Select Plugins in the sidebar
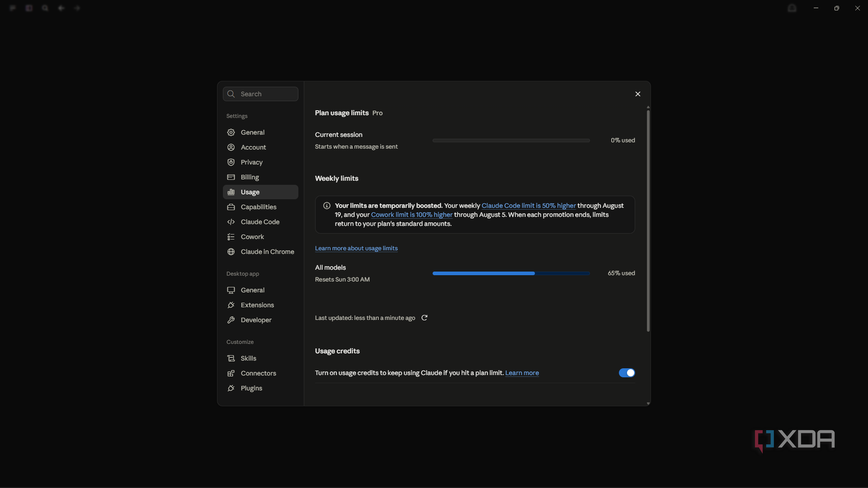 (x=260, y=388)
